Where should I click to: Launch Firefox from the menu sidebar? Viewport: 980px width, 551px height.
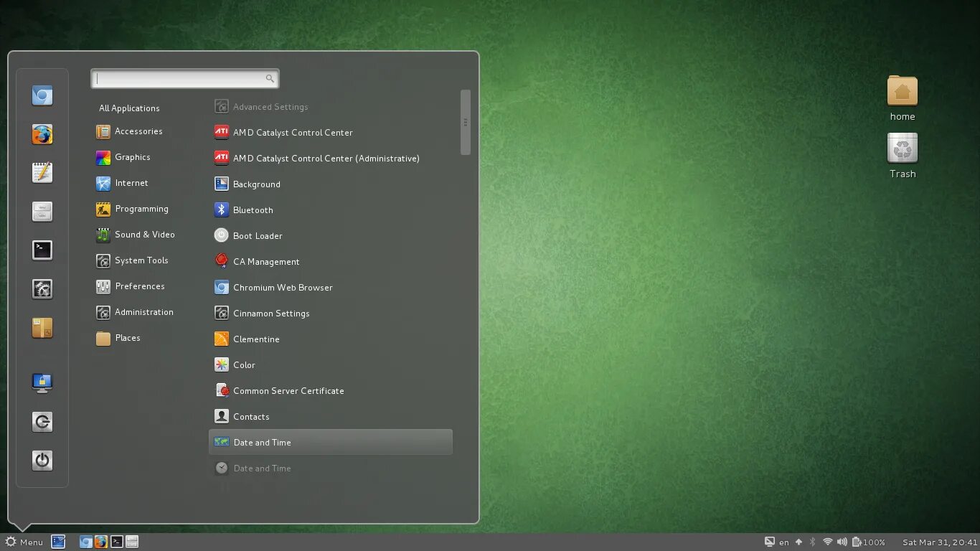[42, 134]
